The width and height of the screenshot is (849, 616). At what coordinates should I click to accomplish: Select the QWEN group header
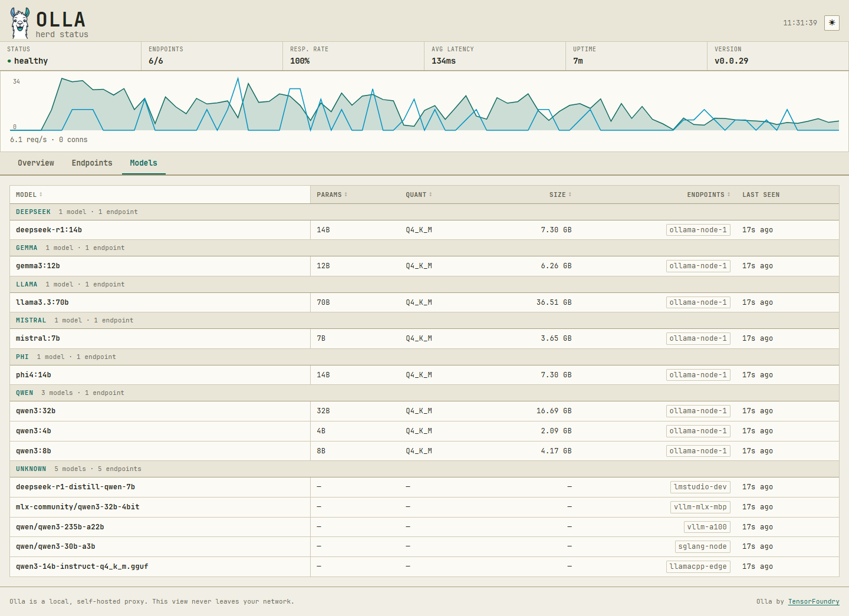(x=424, y=393)
